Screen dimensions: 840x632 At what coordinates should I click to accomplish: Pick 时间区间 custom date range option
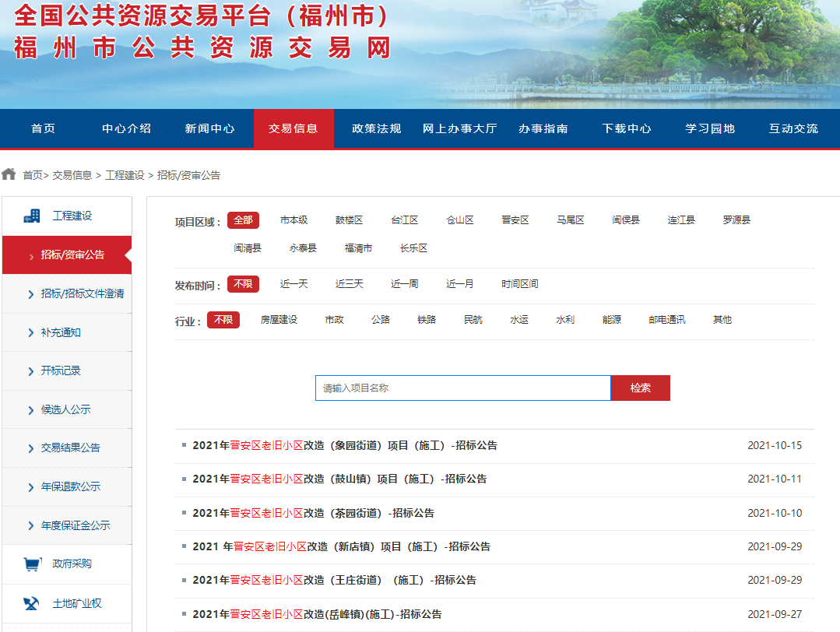tap(519, 284)
